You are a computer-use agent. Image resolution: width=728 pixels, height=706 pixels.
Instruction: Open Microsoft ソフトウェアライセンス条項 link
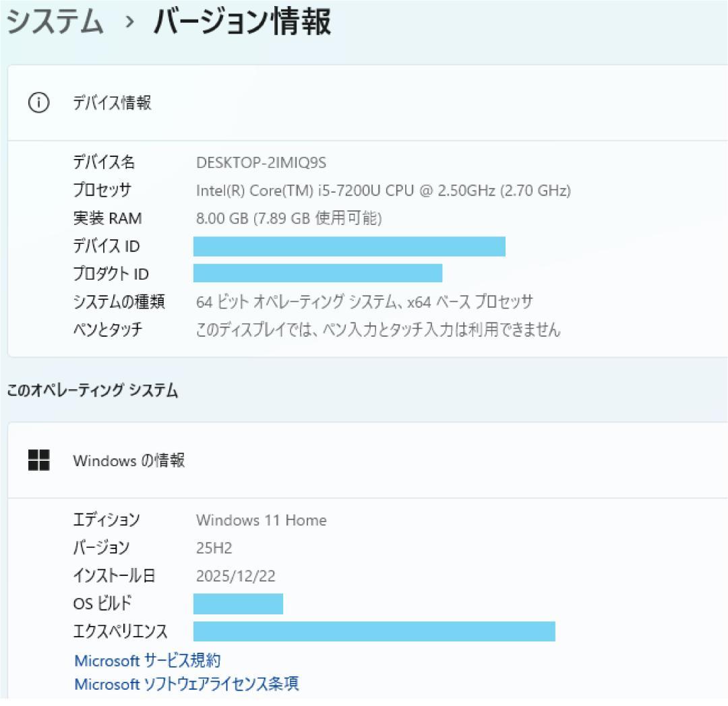[185, 684]
